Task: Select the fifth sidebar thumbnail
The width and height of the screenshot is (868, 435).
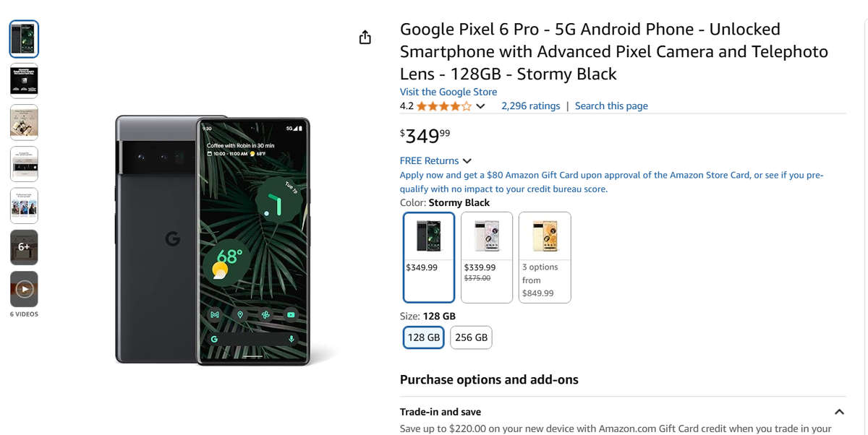Action: point(24,205)
